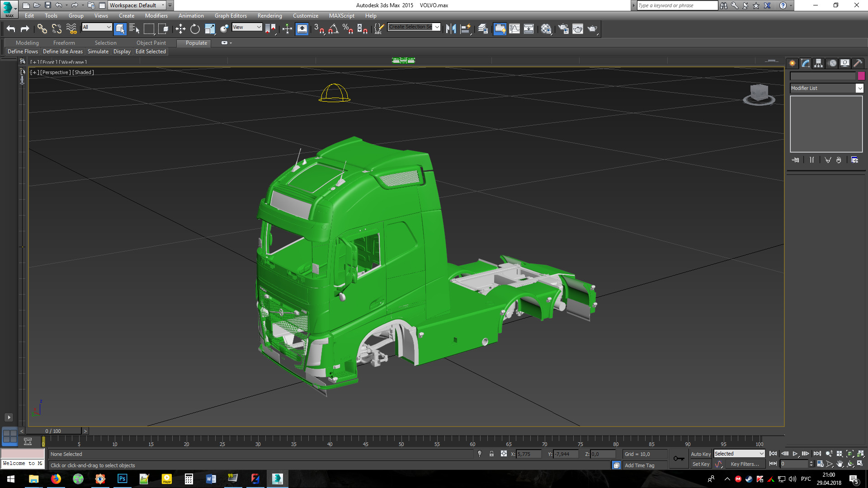Toggle Selection Lock padlock icon
868x488 pixels.
[491, 454]
